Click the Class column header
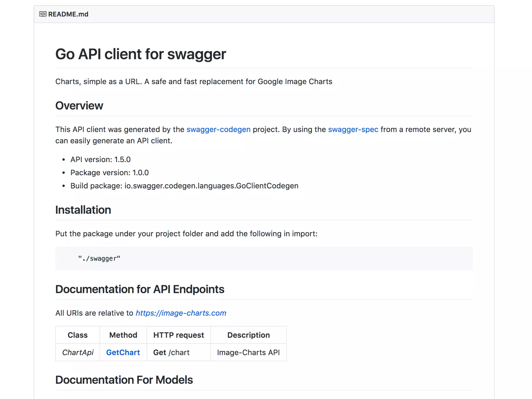Image resolution: width=532 pixels, height=399 pixels. pos(77,335)
